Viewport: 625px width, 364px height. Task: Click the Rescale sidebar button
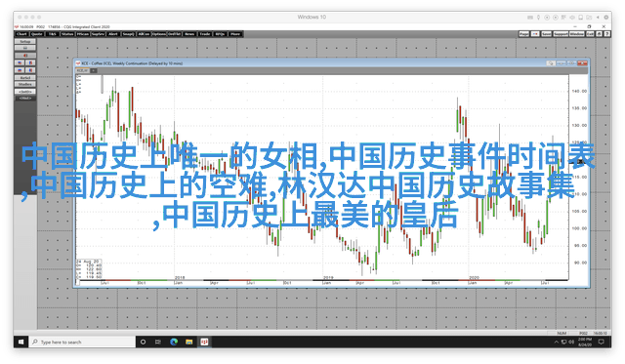click(25, 78)
